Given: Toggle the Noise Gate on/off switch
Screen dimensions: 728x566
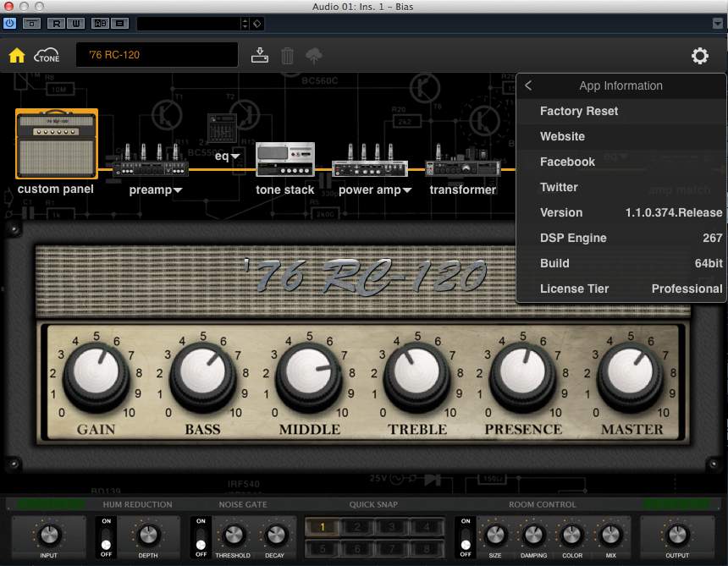Looking at the screenshot, I should point(201,536).
